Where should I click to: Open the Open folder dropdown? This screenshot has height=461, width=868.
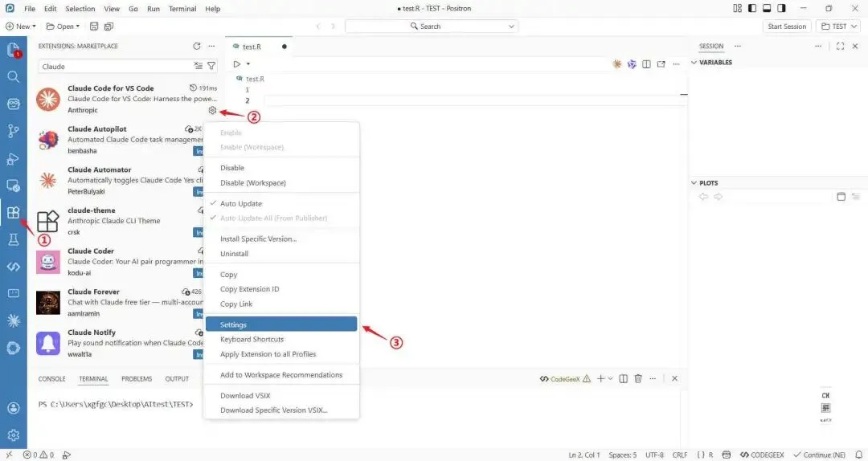tap(63, 26)
